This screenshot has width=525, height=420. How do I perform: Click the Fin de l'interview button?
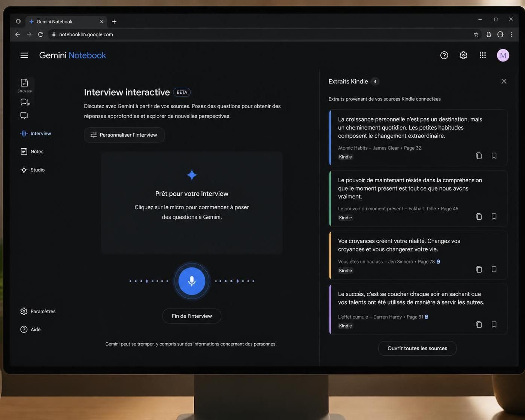click(x=192, y=316)
